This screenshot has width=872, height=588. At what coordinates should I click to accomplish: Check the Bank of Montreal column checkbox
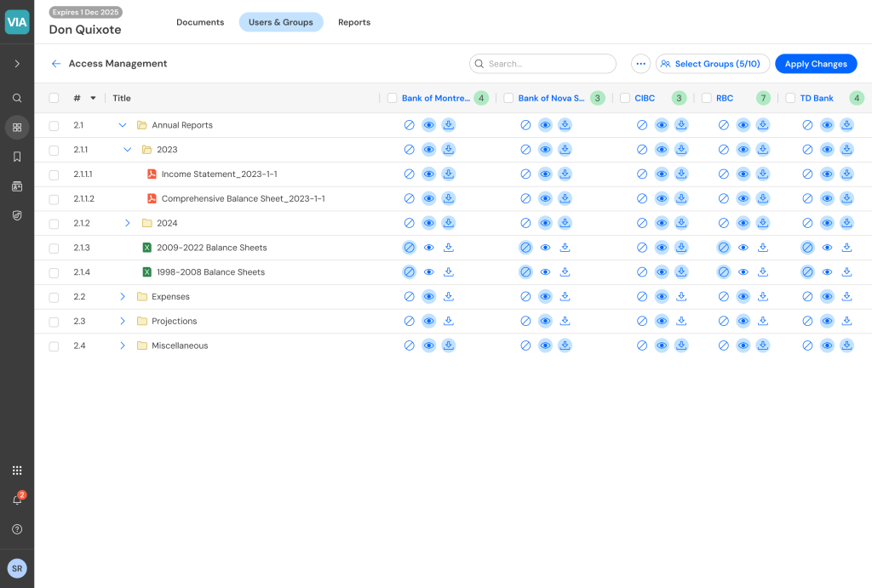(x=392, y=99)
